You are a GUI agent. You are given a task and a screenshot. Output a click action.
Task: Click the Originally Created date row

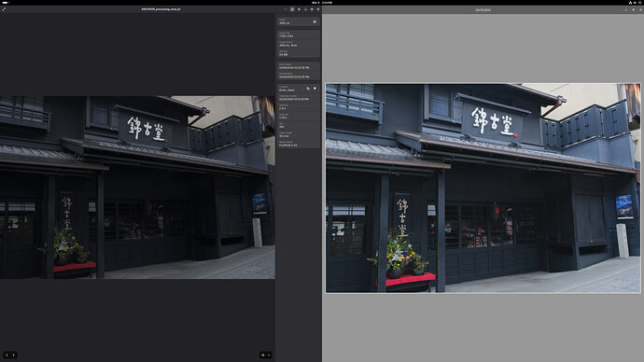(298, 98)
